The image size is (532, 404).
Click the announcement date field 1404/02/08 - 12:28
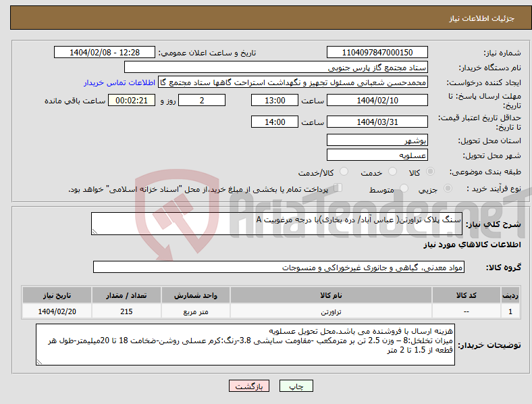[105, 52]
